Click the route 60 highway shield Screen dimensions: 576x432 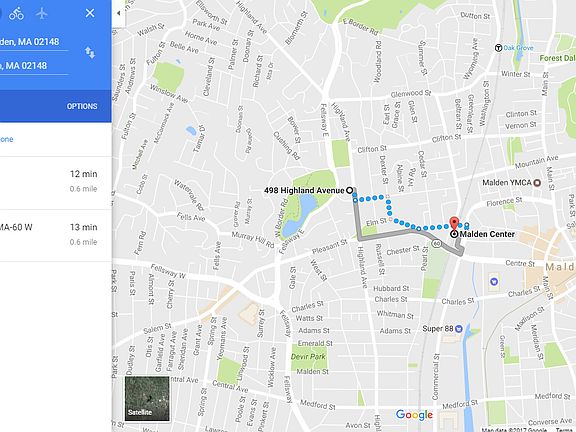pos(436,243)
